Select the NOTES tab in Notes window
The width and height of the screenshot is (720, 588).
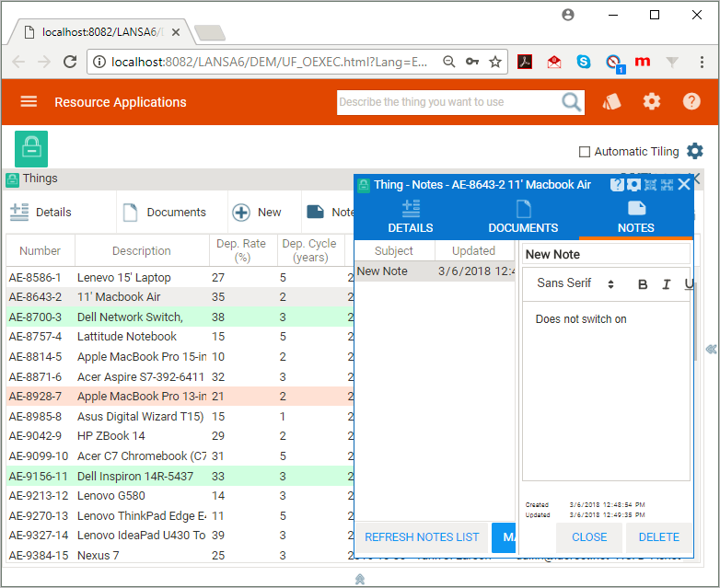coord(636,216)
